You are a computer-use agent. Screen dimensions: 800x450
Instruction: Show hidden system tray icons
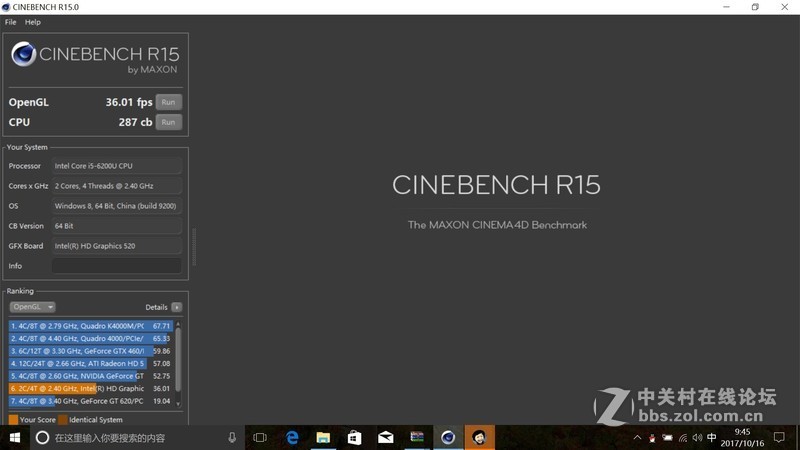pyautogui.click(x=637, y=438)
